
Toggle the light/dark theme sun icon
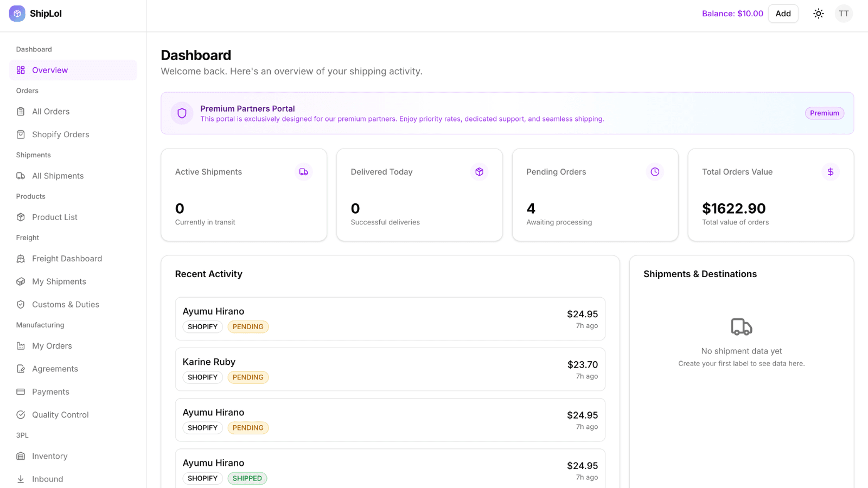pyautogui.click(x=819, y=14)
